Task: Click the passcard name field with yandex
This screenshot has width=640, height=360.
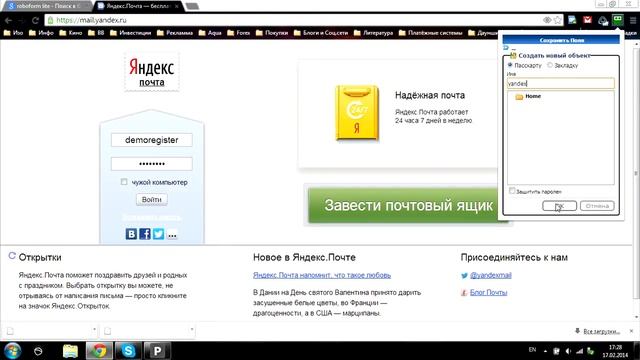Action: (560, 83)
